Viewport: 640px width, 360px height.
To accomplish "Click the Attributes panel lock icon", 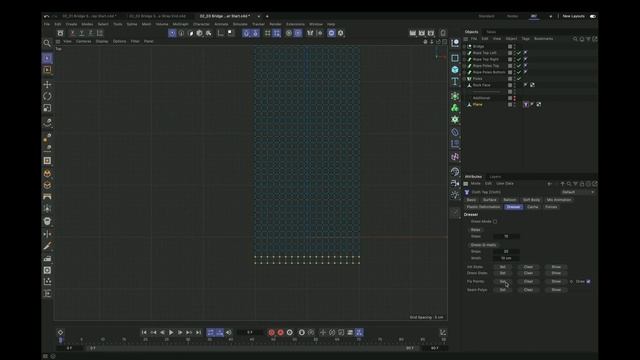I will pyautogui.click(x=582, y=184).
